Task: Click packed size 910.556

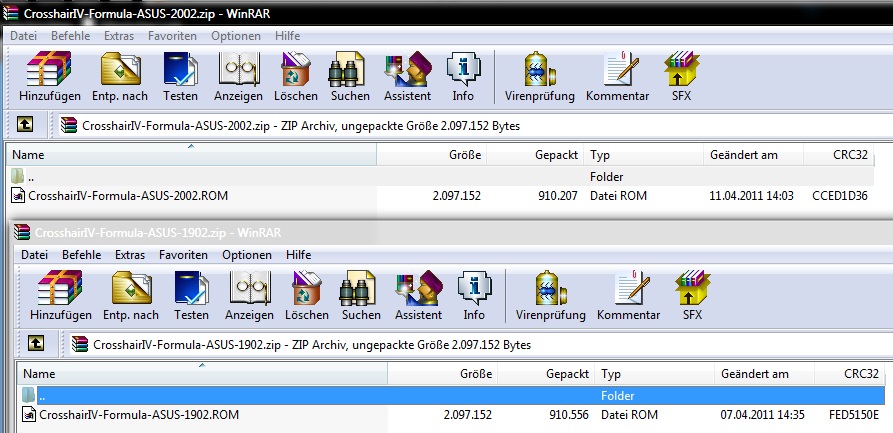Action: pyautogui.click(x=569, y=414)
